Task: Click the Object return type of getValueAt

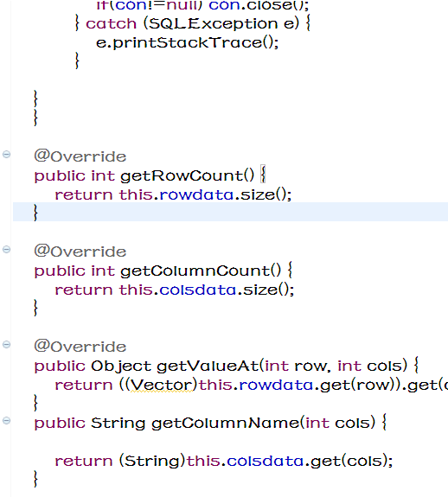Action: (x=121, y=366)
